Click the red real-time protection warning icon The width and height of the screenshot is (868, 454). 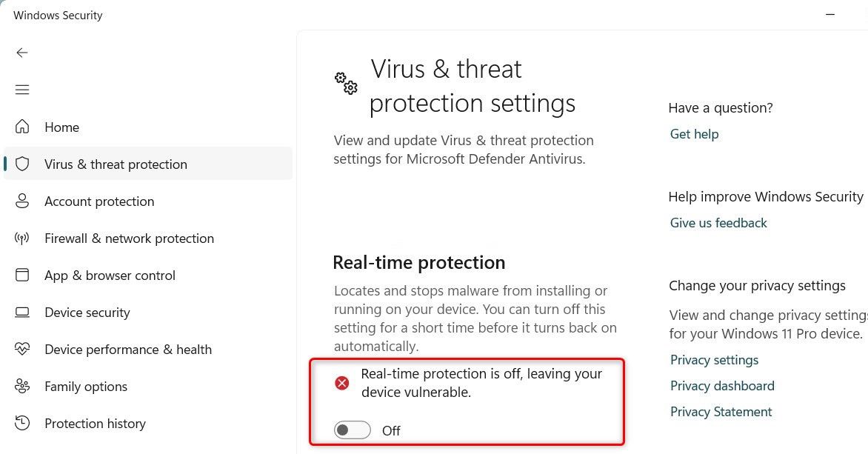[342, 383]
